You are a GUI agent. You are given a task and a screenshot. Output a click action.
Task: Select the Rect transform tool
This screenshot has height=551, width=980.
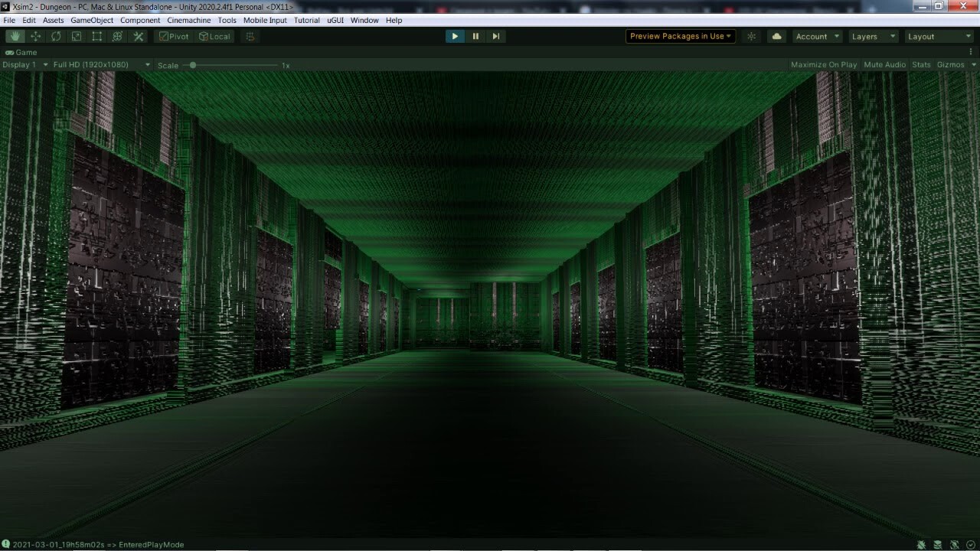click(x=96, y=36)
